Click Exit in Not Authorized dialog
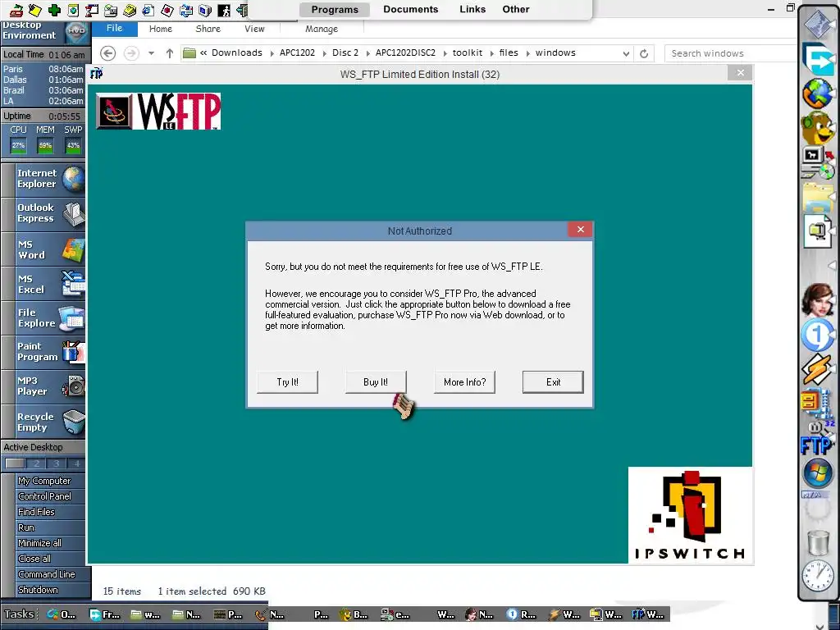Viewport: 840px width, 630px height. click(x=553, y=382)
